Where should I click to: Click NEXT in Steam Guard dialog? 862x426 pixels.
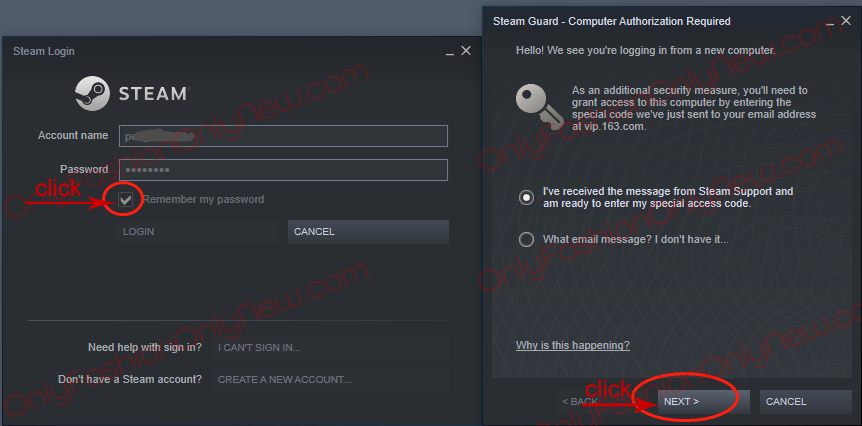pyautogui.click(x=704, y=402)
